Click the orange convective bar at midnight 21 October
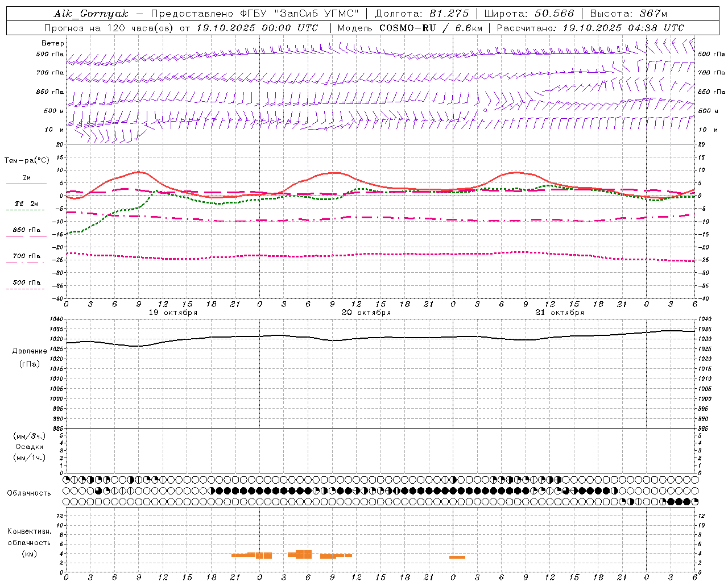Image resolution: width=728 pixels, height=582 pixels. [x=457, y=557]
